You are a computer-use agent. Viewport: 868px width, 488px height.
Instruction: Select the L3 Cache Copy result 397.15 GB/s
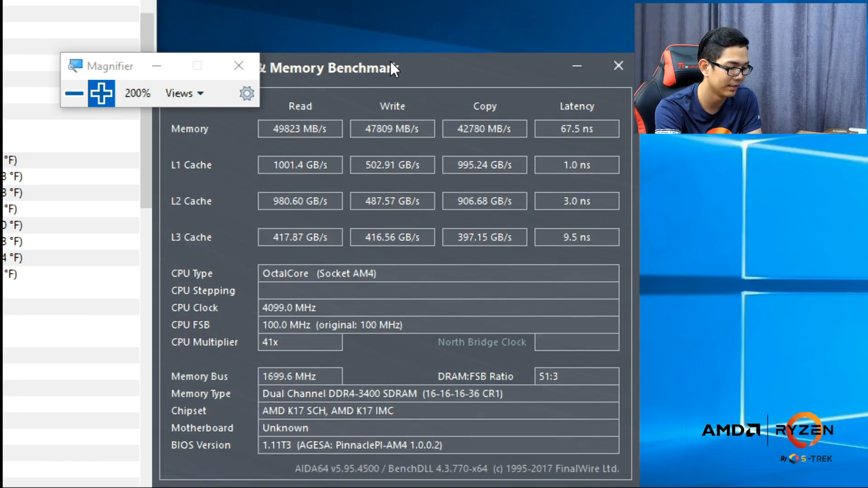pyautogui.click(x=484, y=237)
